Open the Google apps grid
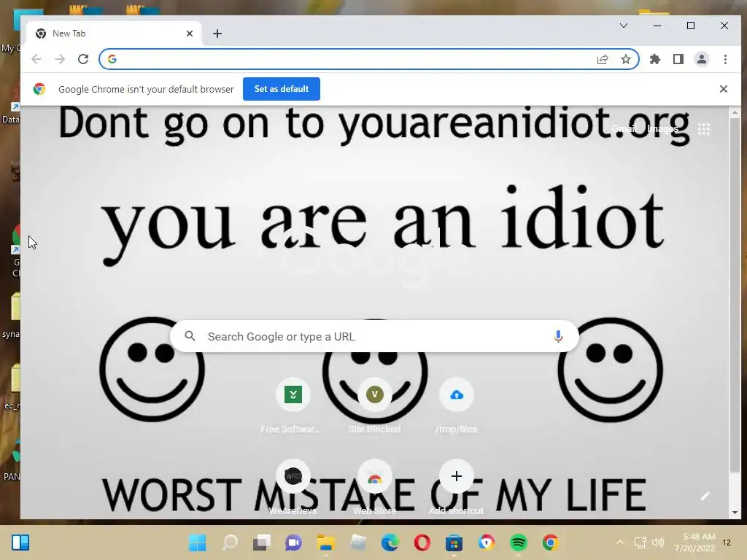747x560 pixels. pos(704,129)
